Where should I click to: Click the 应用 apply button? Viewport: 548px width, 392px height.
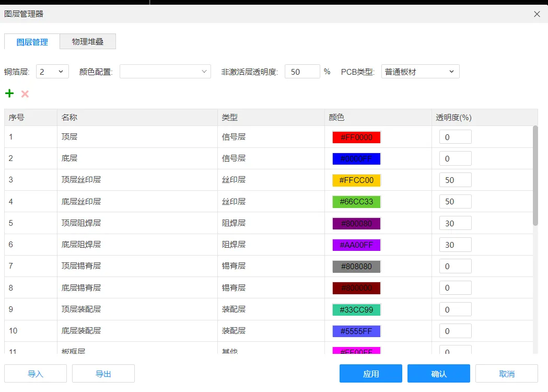[370, 374]
